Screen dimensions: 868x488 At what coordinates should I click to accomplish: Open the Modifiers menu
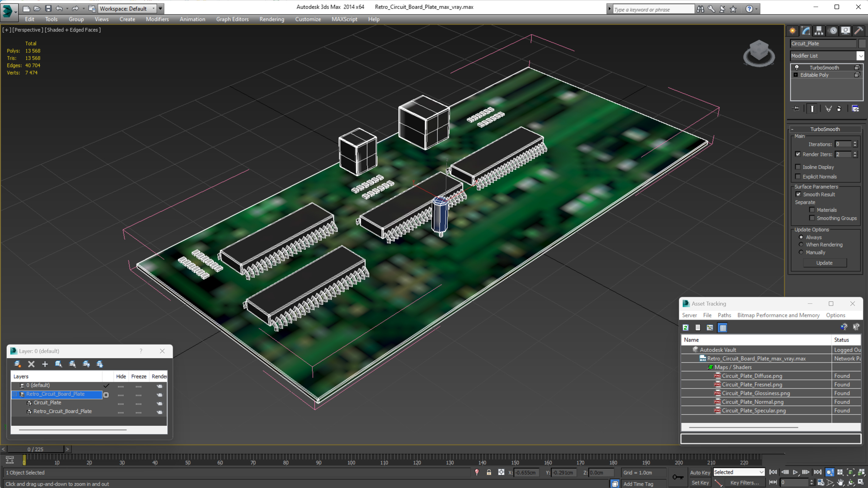pyautogui.click(x=157, y=19)
